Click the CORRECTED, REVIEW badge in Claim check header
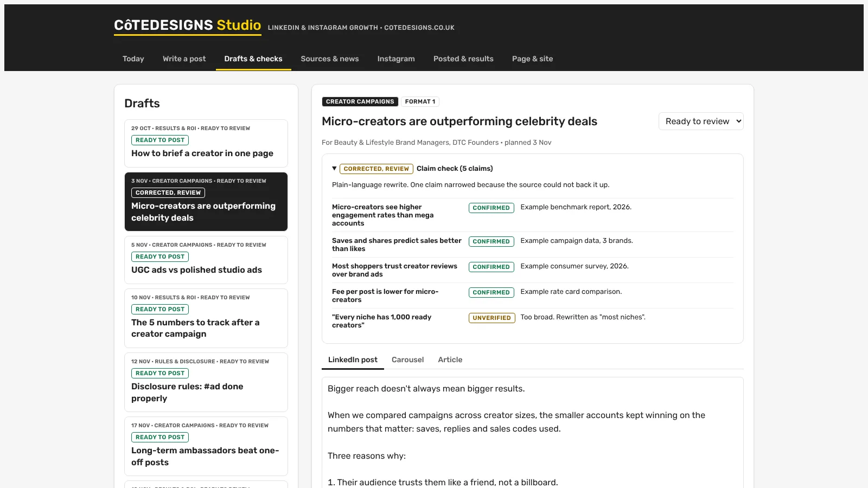This screenshot has width=868, height=488. pyautogui.click(x=376, y=169)
